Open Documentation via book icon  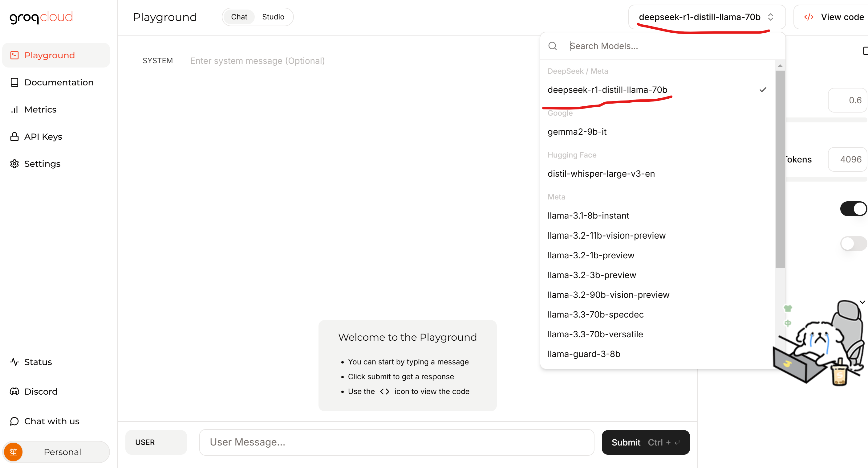[x=14, y=82]
